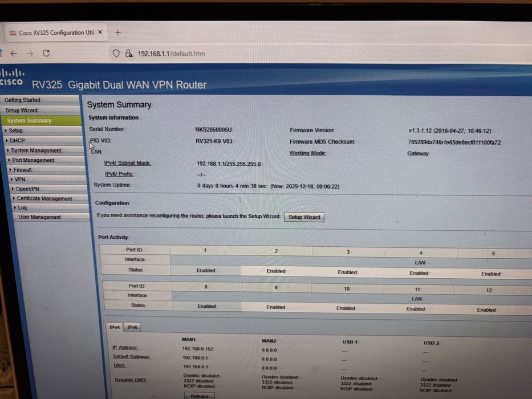Click the browser back arrow
Screen dimensions: 532x399
14,54
